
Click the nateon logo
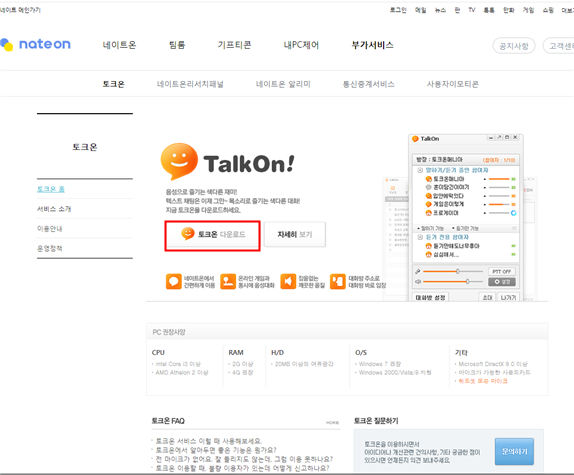[36, 44]
